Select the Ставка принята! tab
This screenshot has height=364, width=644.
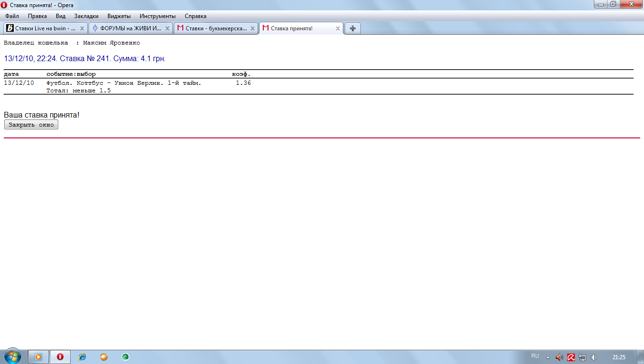point(301,28)
